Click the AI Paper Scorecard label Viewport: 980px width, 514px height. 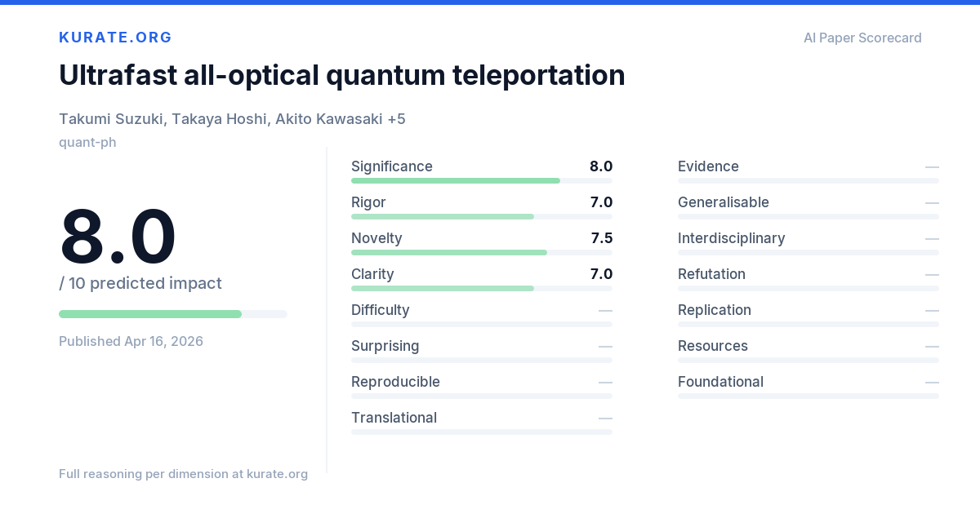click(x=862, y=38)
